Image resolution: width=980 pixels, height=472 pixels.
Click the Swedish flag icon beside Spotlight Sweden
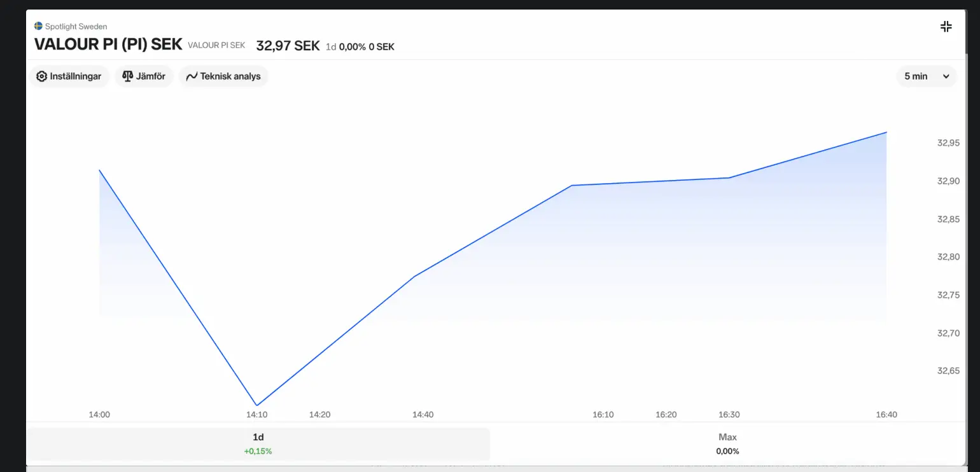tap(38, 26)
